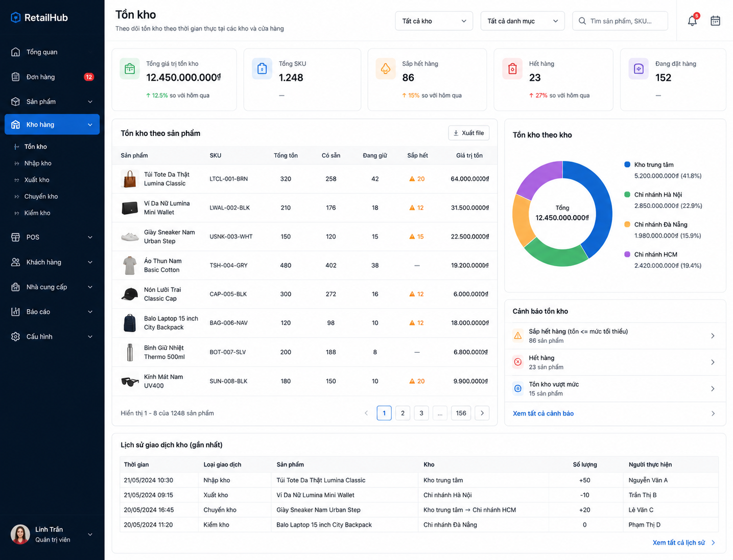
Task: Open the calendar icon in header
Action: click(715, 21)
